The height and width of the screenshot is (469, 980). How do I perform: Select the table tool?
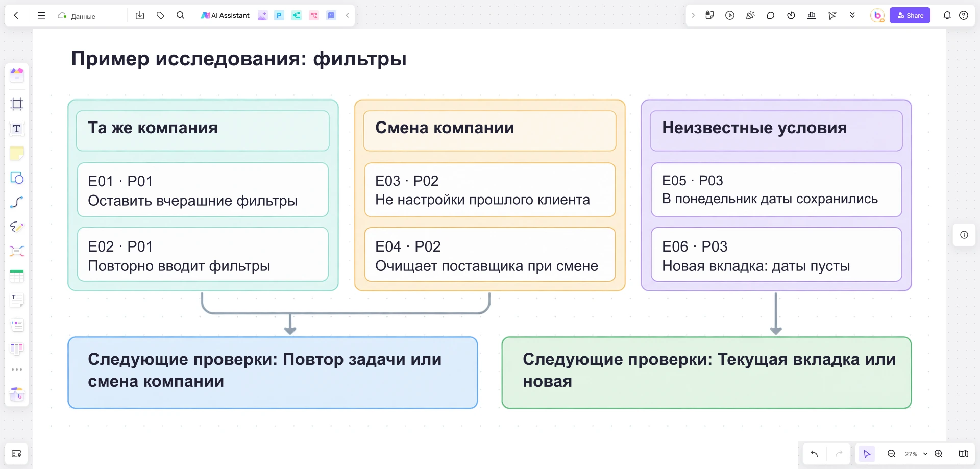pos(17,276)
